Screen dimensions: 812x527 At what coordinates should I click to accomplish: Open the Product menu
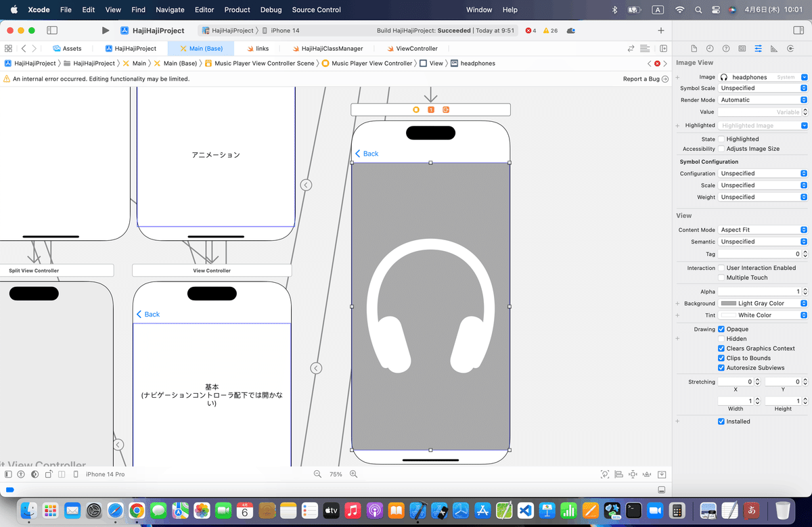[x=238, y=10]
